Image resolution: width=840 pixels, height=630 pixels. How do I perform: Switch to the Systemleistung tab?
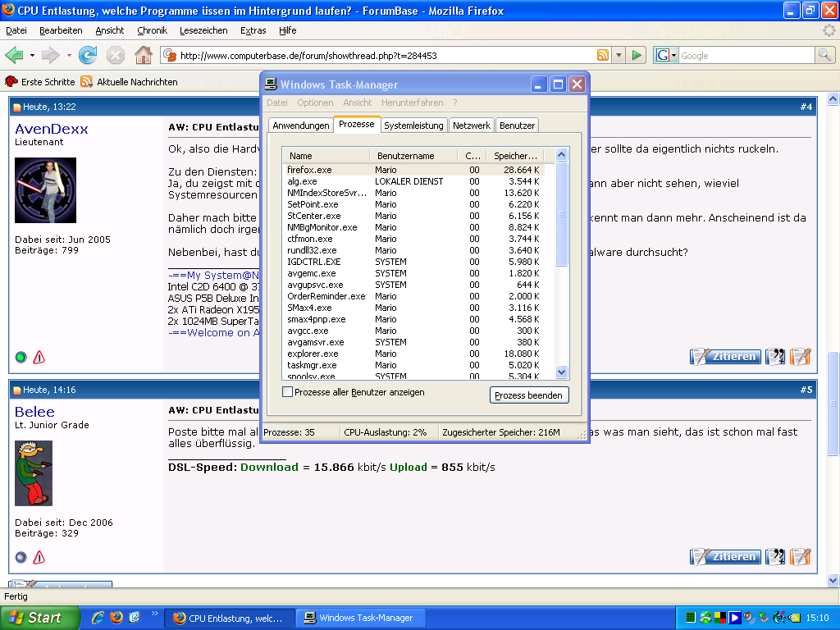pos(413,126)
